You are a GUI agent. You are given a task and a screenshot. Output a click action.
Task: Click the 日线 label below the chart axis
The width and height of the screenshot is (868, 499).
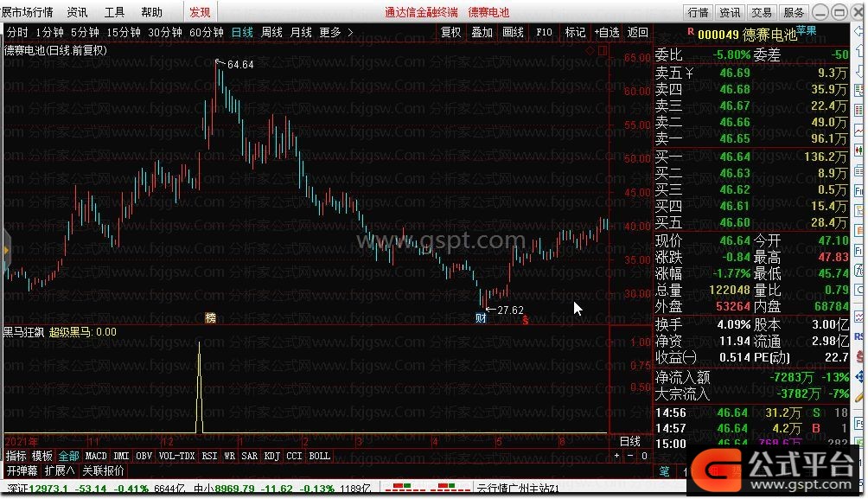click(x=630, y=441)
